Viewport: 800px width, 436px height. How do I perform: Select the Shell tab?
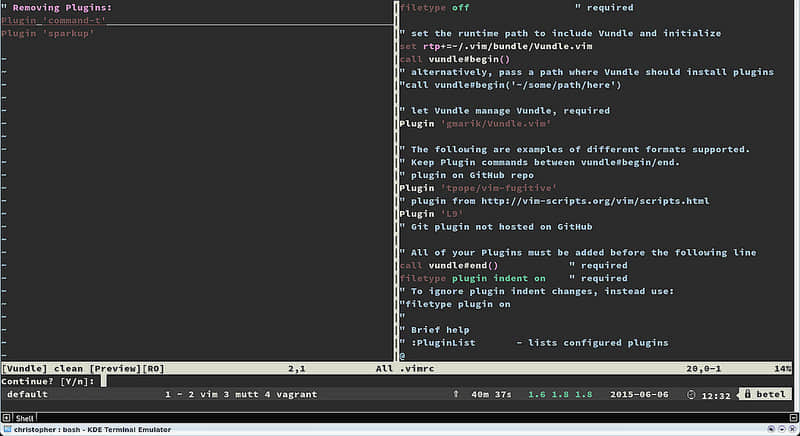25,418
